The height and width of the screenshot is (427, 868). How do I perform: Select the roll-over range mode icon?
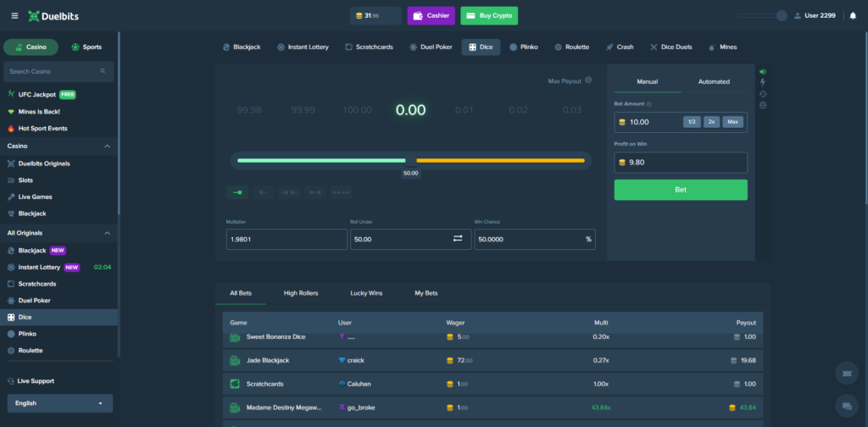(x=264, y=192)
